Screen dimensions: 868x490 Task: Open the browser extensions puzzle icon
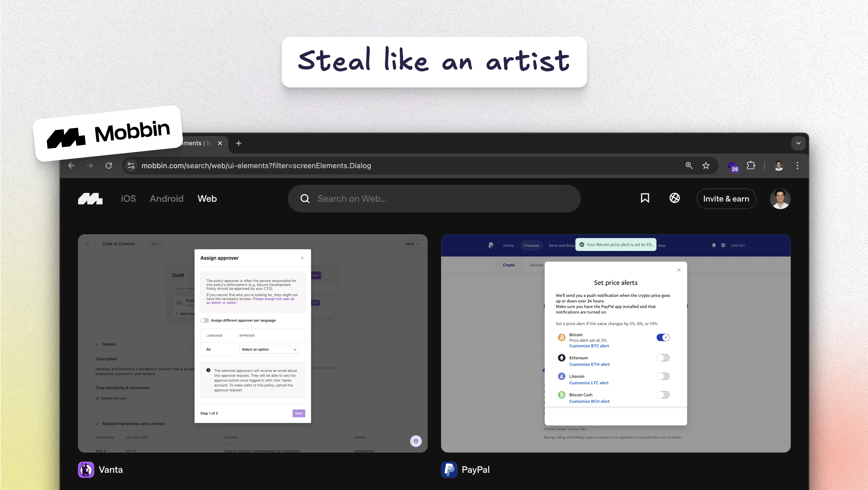coord(751,166)
